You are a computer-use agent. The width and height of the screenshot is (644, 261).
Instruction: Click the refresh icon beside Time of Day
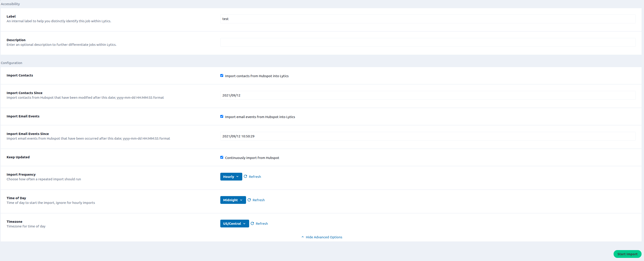click(x=249, y=200)
